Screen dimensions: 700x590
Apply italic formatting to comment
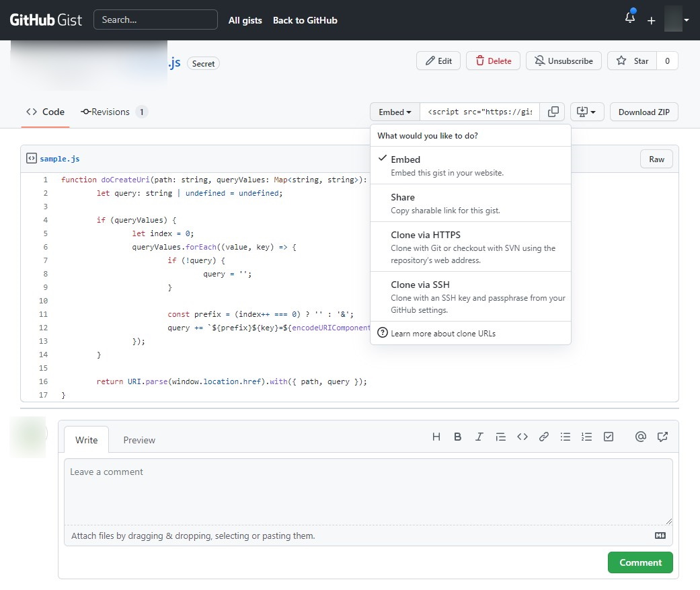[479, 437]
